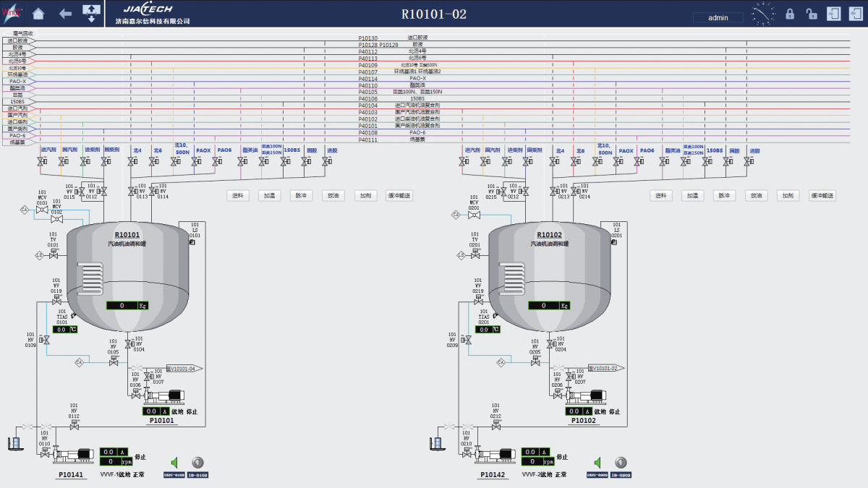
Task: Click 缓冲输送 button beside R10101
Action: click(x=399, y=195)
